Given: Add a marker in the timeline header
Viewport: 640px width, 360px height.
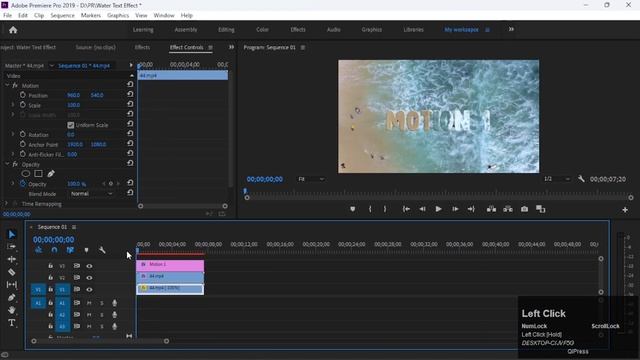Looking at the screenshot, I should [86, 250].
